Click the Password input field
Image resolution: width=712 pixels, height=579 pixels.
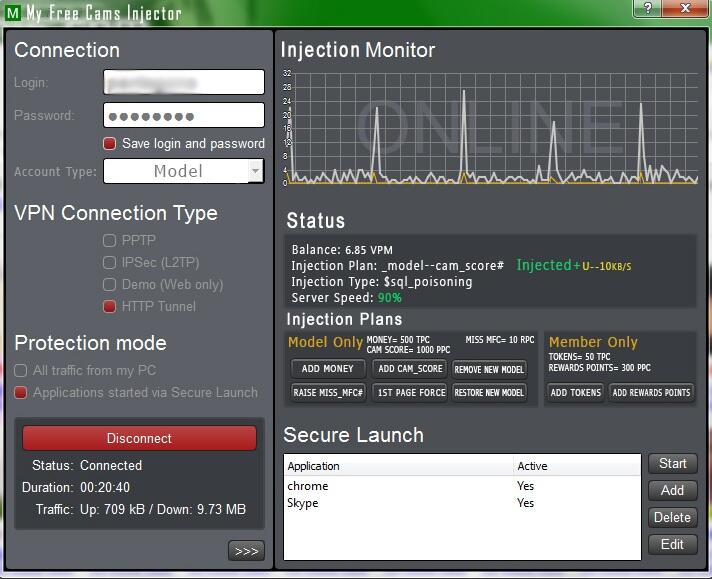coord(184,115)
